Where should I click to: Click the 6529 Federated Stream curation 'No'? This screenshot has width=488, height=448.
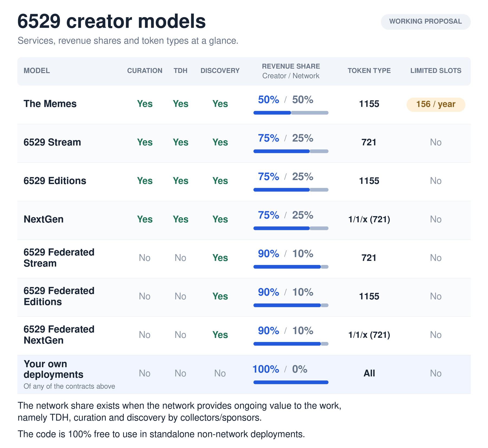[145, 258]
